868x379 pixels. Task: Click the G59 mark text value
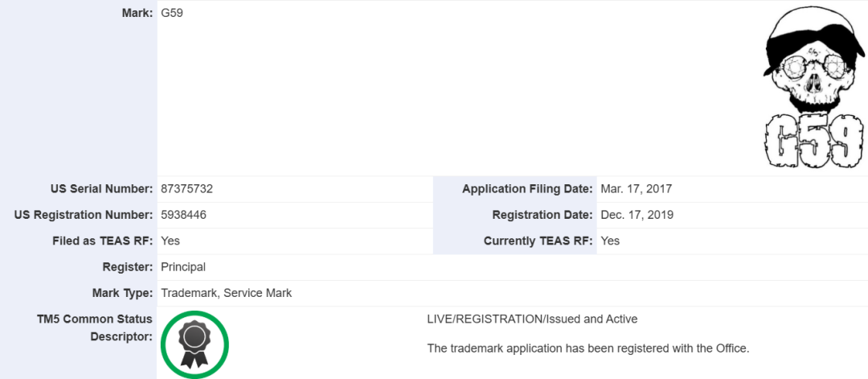tap(173, 14)
